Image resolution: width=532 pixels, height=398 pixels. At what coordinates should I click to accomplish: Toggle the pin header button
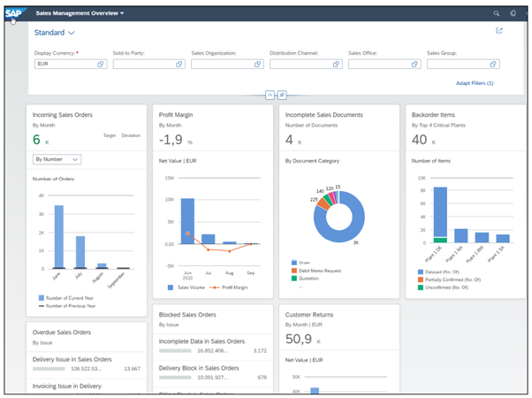(x=281, y=95)
